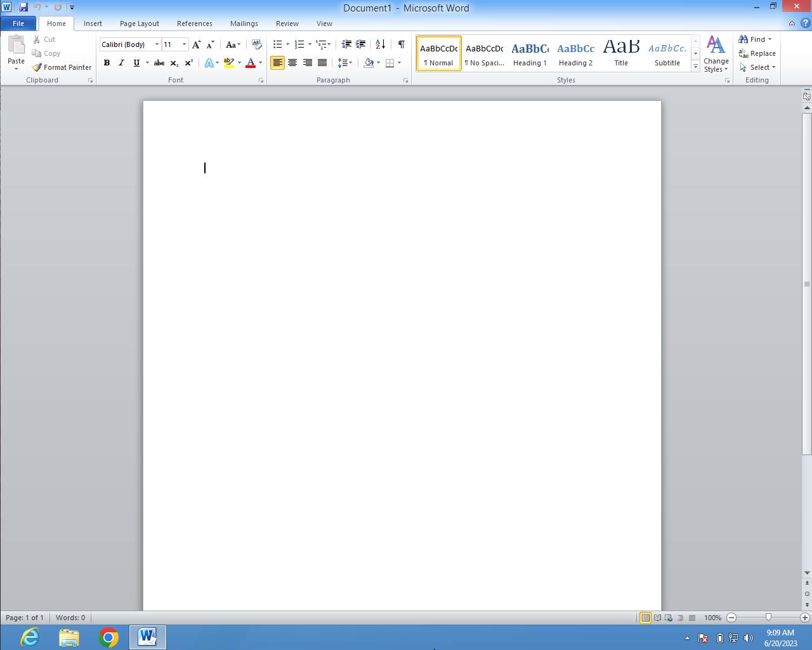Click the Replace button
Screen dimensions: 812x650
(x=757, y=53)
